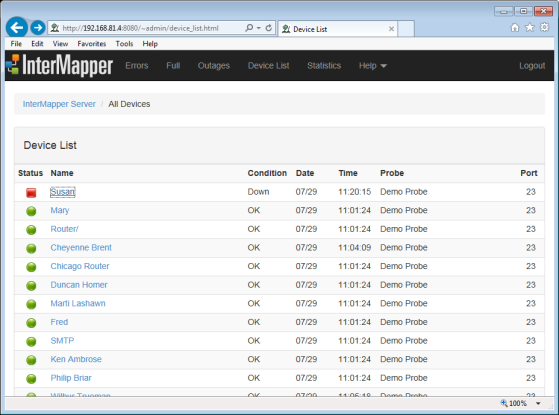Viewport: 559px width, 415px height.
Task: Expand the Help dropdown in navbar
Action: click(373, 66)
